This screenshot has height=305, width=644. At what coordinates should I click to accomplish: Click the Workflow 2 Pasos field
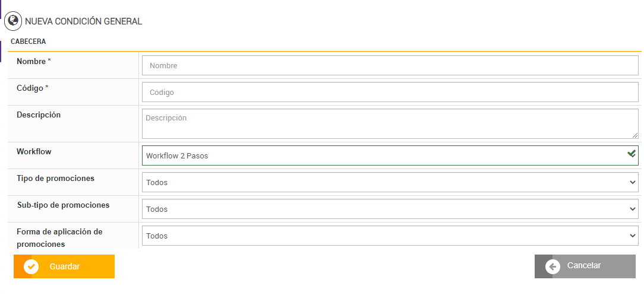point(380,155)
